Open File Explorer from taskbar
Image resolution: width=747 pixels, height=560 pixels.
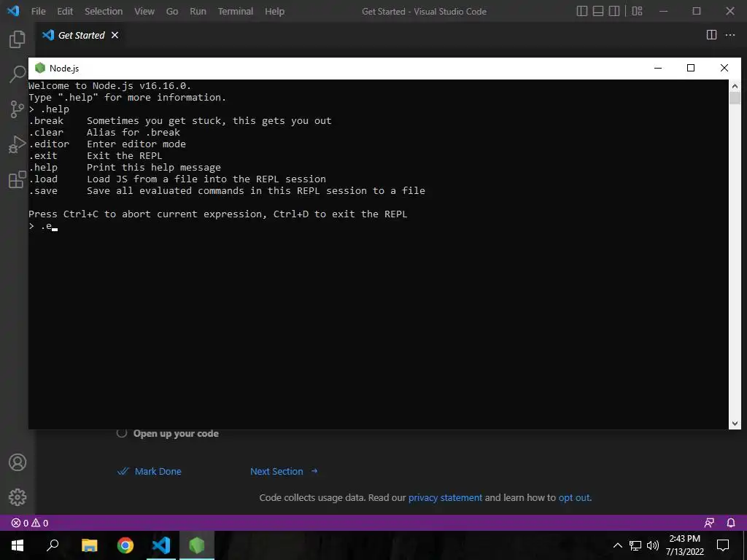tap(89, 545)
